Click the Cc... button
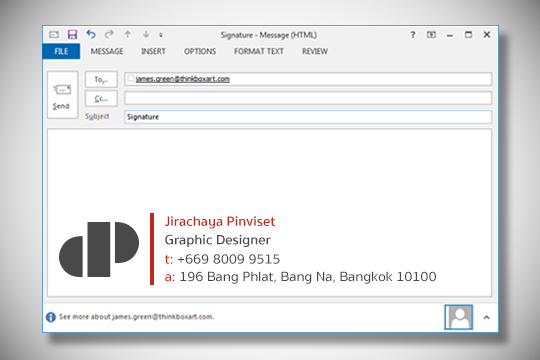Image resolution: width=540 pixels, height=360 pixels. [x=101, y=99]
